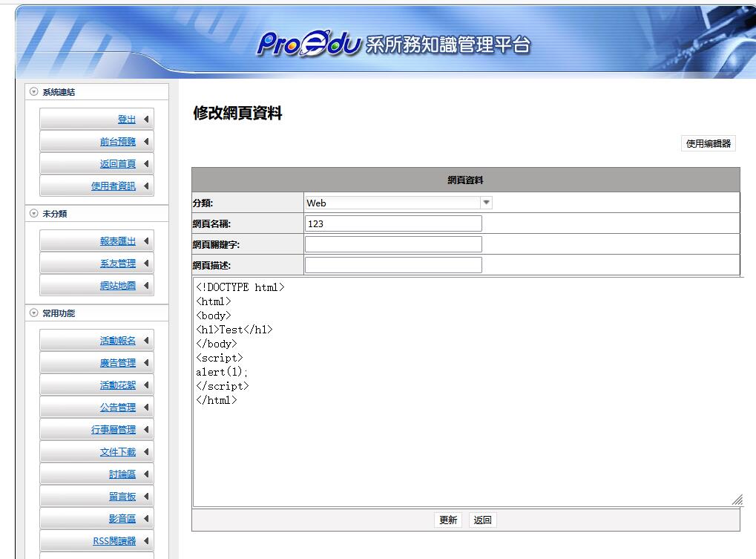Open 行事曆管理 menu item
The height and width of the screenshot is (559, 756).
click(x=114, y=430)
